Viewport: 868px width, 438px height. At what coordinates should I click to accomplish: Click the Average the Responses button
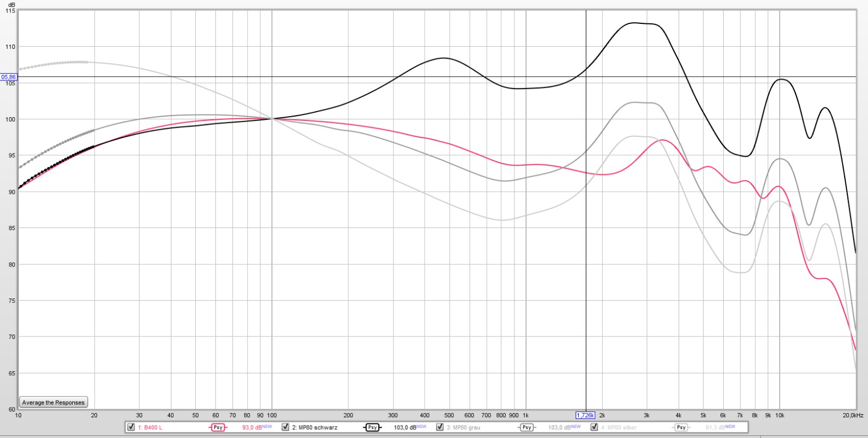click(x=53, y=403)
